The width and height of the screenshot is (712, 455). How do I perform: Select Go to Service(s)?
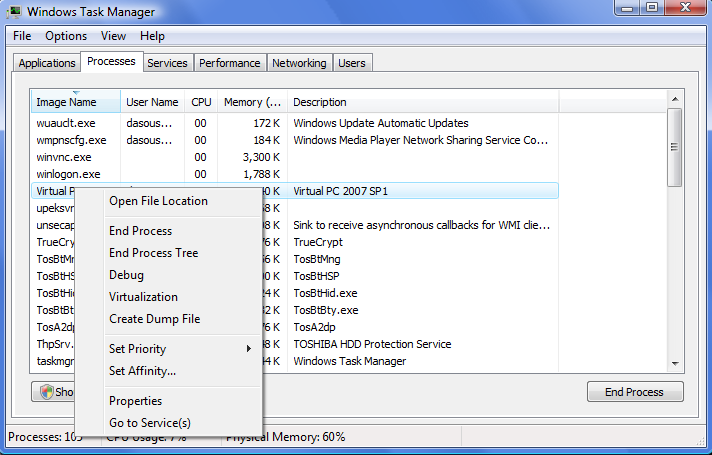pos(168,423)
